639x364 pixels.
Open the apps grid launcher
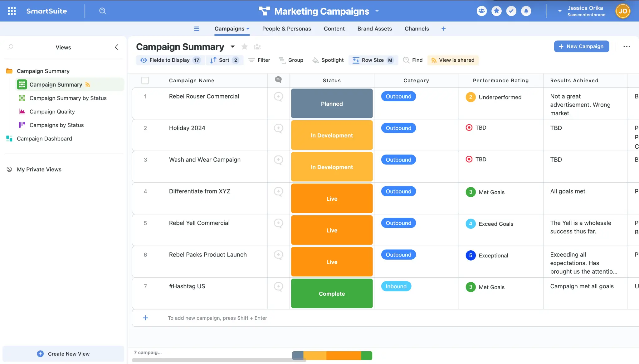coord(12,11)
